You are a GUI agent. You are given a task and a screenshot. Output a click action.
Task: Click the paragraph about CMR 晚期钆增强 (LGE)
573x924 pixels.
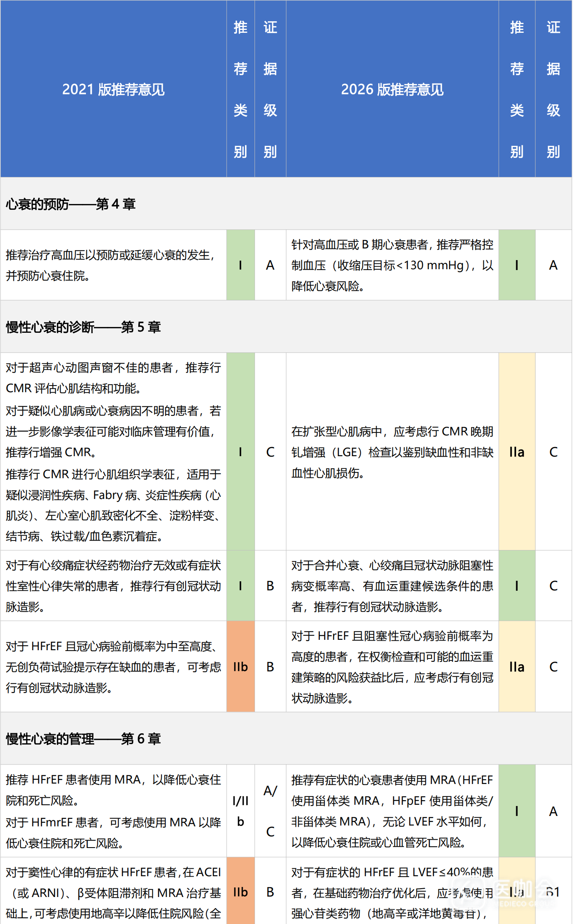click(392, 452)
